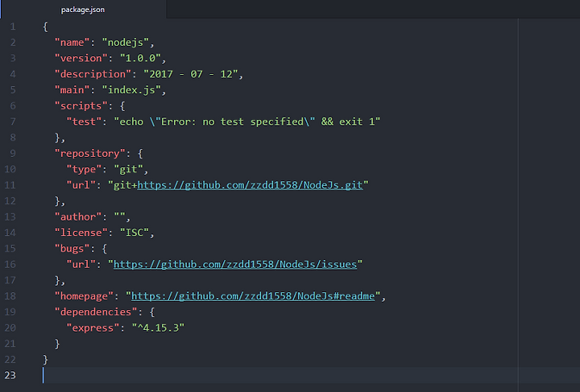The image size is (580, 392).
Task: Click the "homepage" key
Action: click(84, 296)
